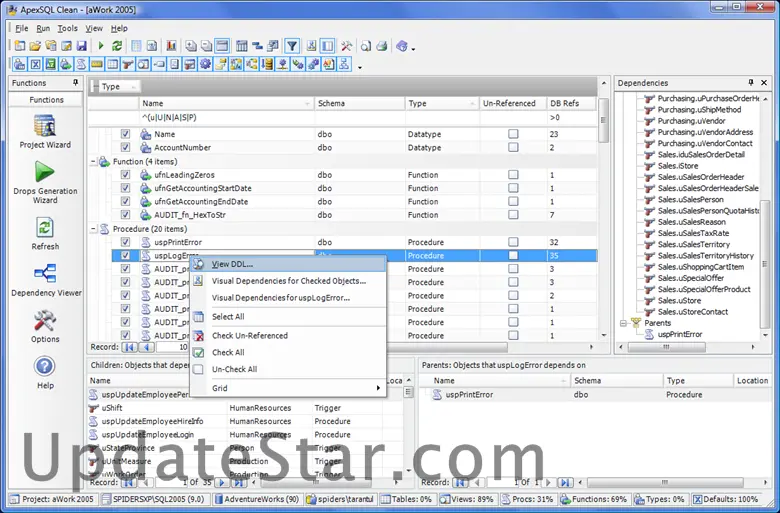
Task: Toggle the Defaults X-box filter icon
Action: tap(35, 64)
